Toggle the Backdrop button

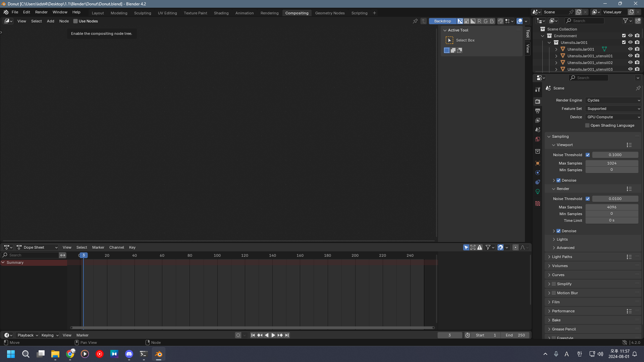pos(442,21)
